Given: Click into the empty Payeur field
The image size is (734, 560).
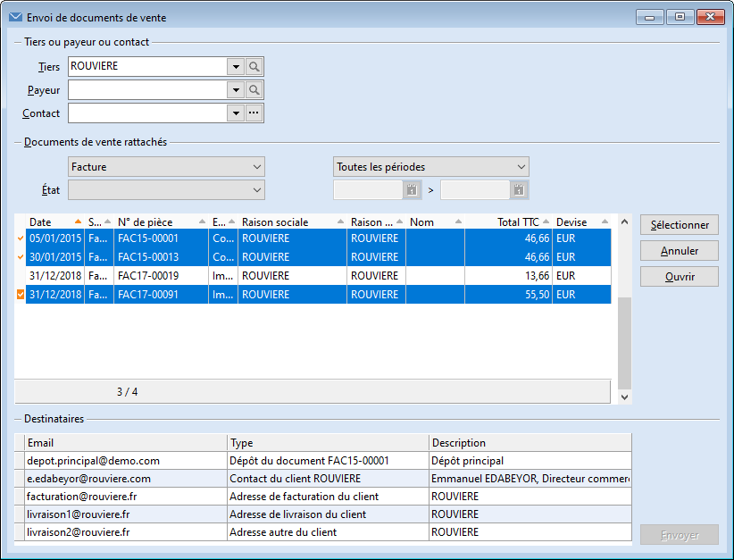Looking at the screenshot, I should (x=147, y=89).
